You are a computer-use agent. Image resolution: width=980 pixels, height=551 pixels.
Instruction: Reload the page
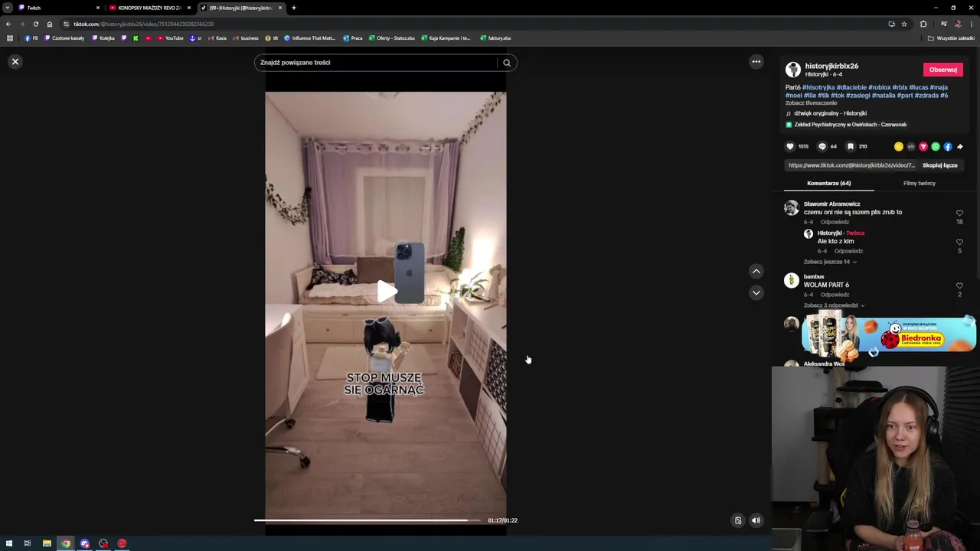[x=35, y=24]
